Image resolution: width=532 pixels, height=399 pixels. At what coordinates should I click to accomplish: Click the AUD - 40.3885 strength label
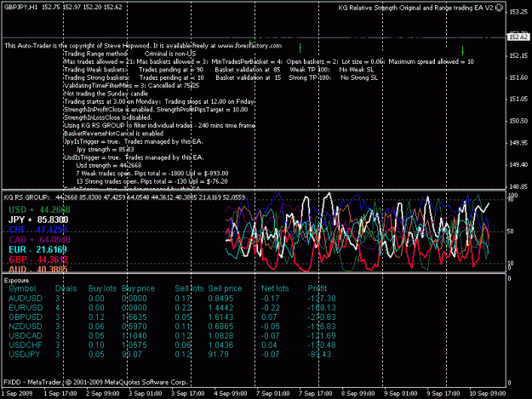click(38, 269)
